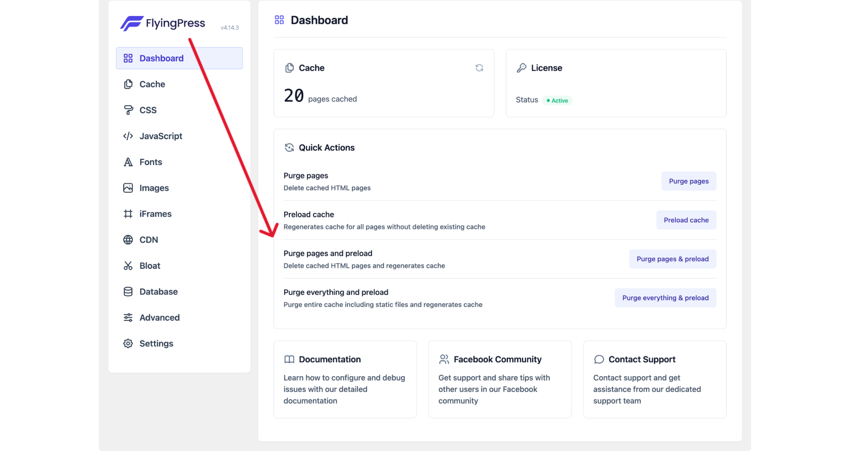This screenshot has height=451, width=868.
Task: Click the Facebook Community people icon
Action: [x=444, y=360]
